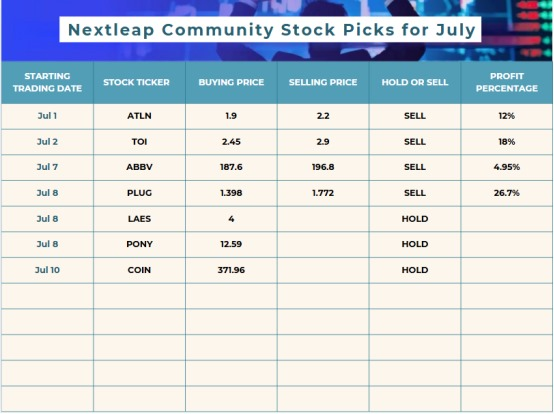This screenshot has width=554, height=414.
Task: Select the ABBV ticker cell
Action: [139, 167]
